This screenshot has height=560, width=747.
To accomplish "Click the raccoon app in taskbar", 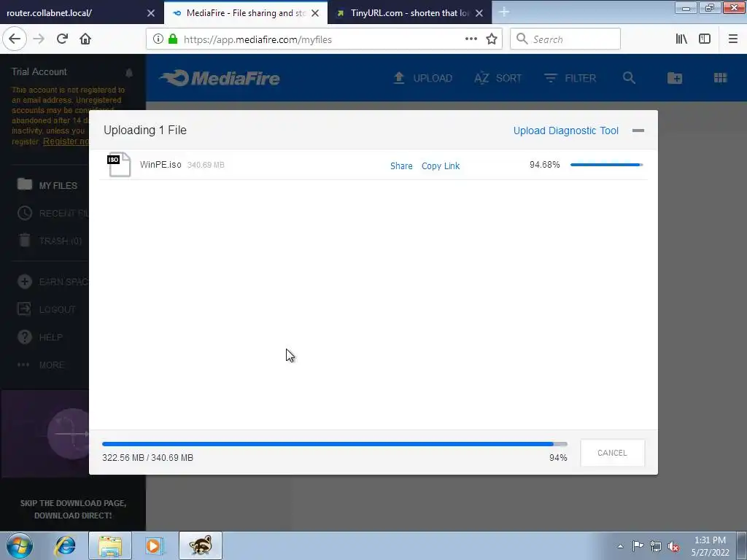I will tap(200, 545).
